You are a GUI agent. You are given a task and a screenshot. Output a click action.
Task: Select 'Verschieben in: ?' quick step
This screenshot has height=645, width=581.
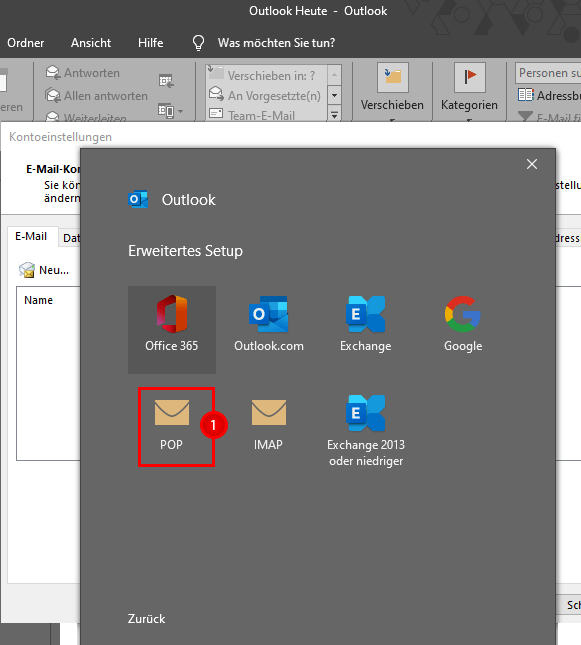pos(267,75)
